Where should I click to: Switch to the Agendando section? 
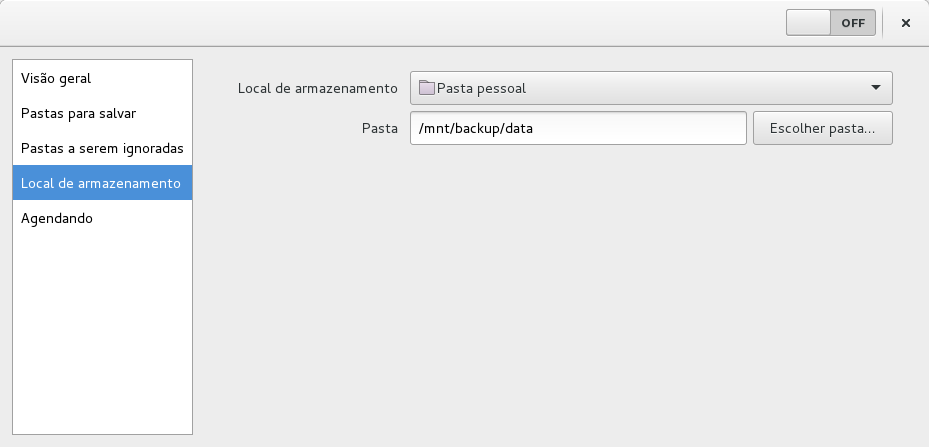coord(57,218)
